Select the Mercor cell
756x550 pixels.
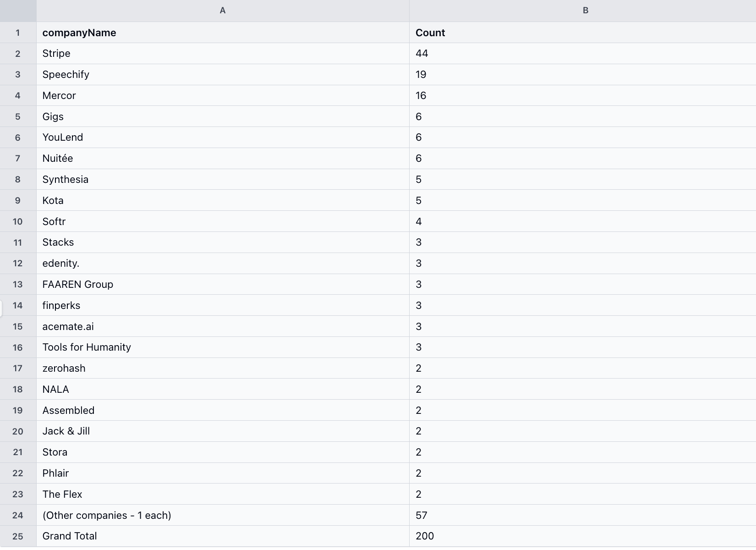223,95
